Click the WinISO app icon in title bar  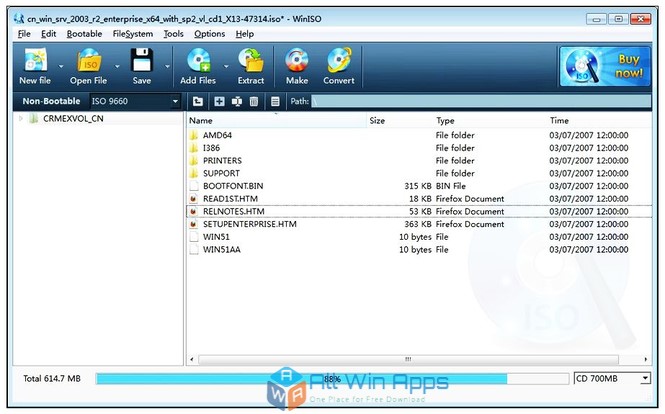(x=19, y=19)
